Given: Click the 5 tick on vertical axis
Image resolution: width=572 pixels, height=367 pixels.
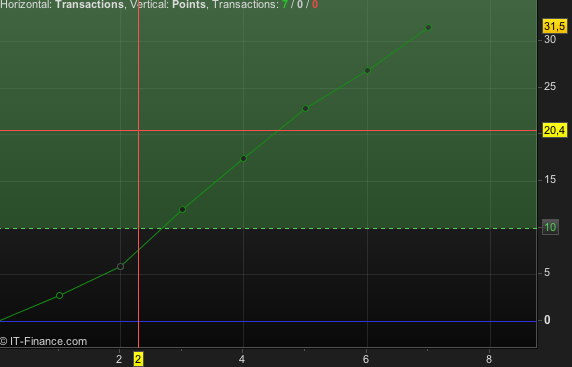Looking at the screenshot, I should point(547,273).
